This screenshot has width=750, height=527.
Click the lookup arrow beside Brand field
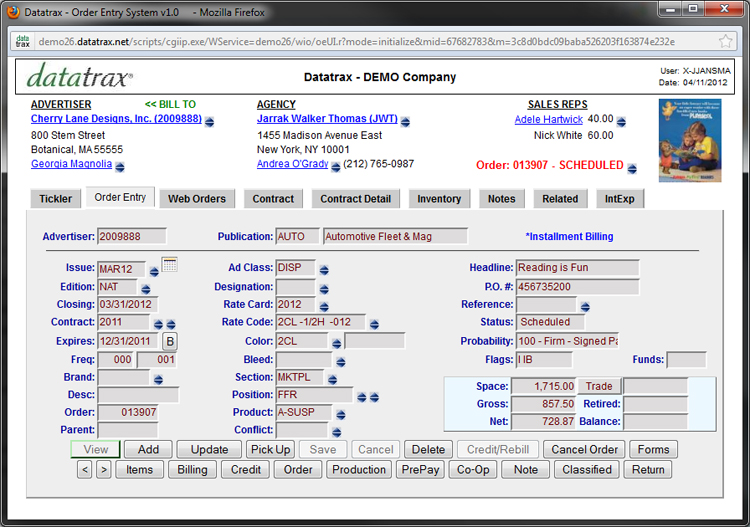(158, 380)
